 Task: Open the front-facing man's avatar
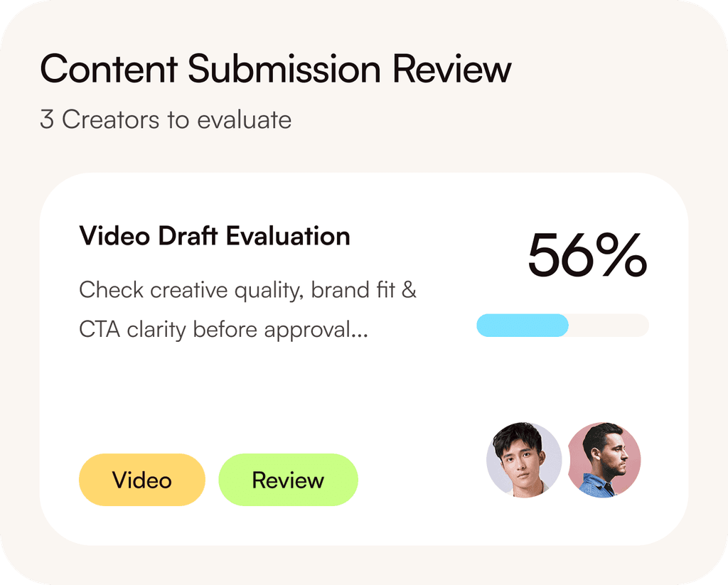[524, 459]
